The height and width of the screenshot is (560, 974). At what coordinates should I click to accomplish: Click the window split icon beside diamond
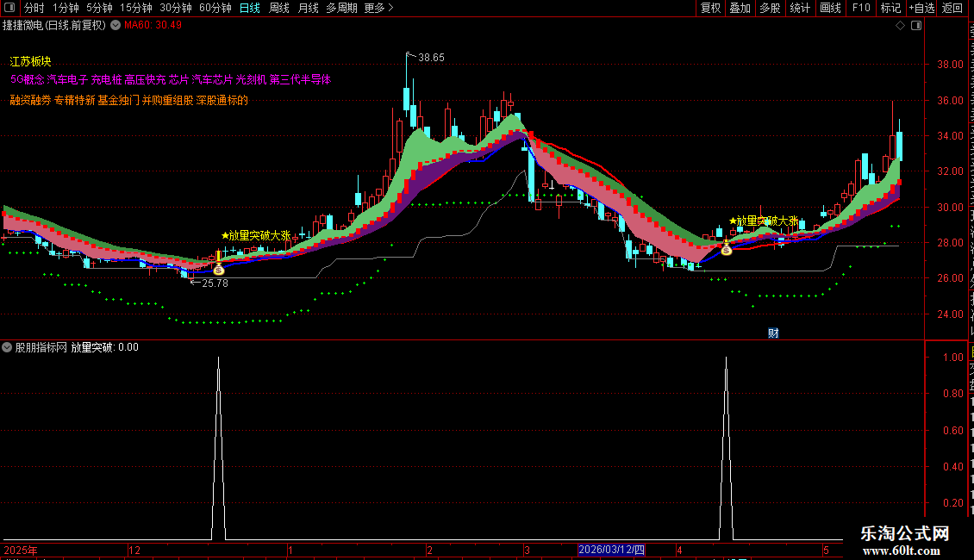coord(916,26)
